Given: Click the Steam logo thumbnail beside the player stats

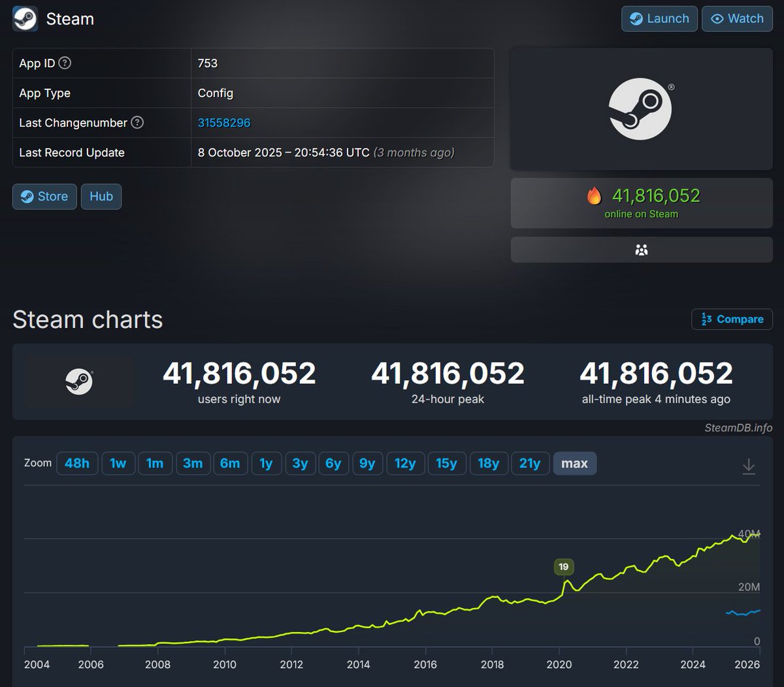Looking at the screenshot, I should [79, 381].
